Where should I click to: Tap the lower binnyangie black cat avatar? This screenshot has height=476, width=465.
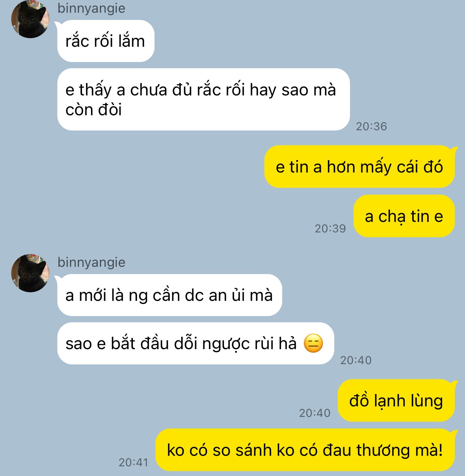(x=30, y=273)
